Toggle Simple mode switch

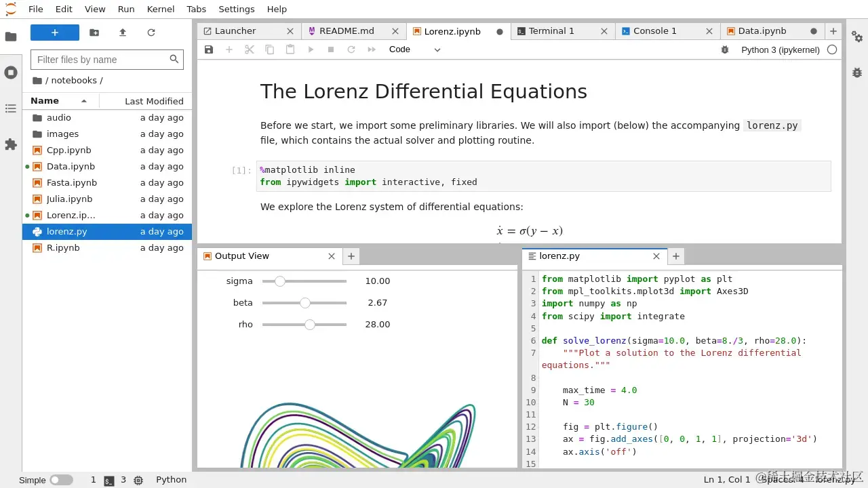[61, 480]
